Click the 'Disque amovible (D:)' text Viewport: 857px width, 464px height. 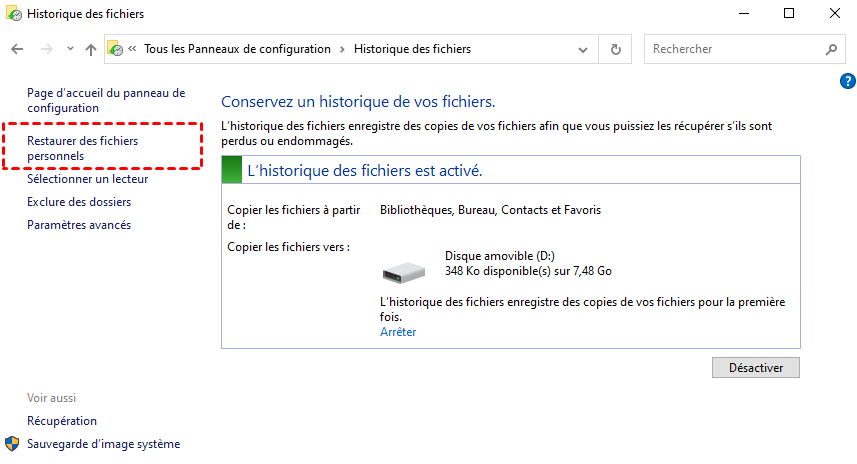500,256
